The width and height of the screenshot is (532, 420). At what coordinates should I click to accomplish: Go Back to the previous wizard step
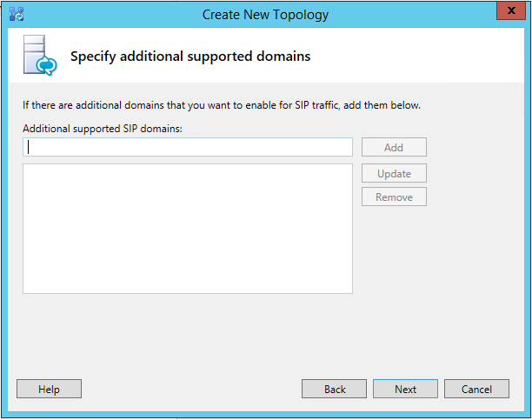click(334, 389)
